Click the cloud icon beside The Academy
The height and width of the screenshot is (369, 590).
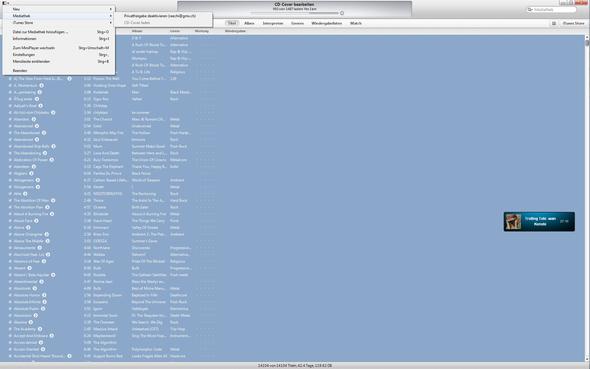[40, 329]
